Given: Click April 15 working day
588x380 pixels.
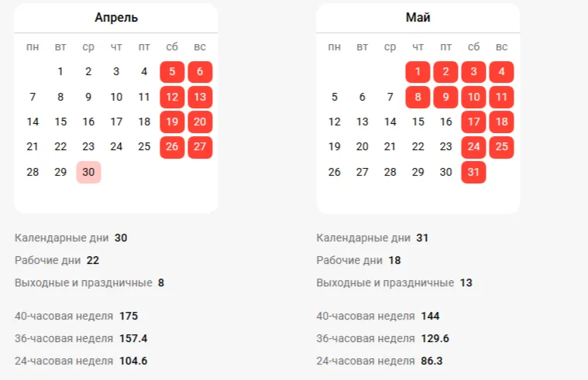Looking at the screenshot, I should click(x=60, y=122).
